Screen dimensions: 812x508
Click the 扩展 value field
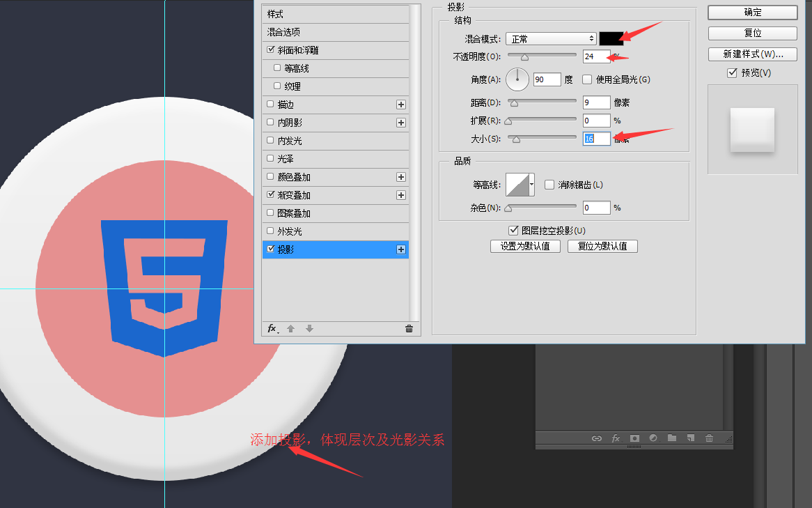point(597,121)
